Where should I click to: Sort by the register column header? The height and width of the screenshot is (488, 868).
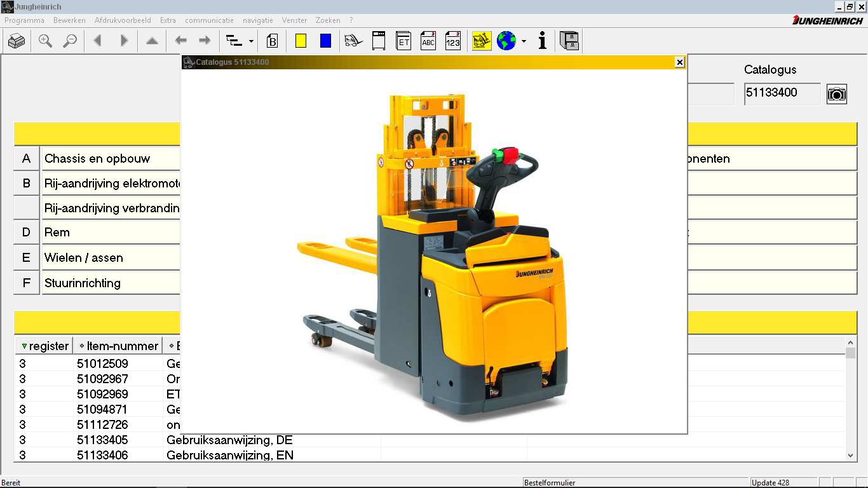44,346
